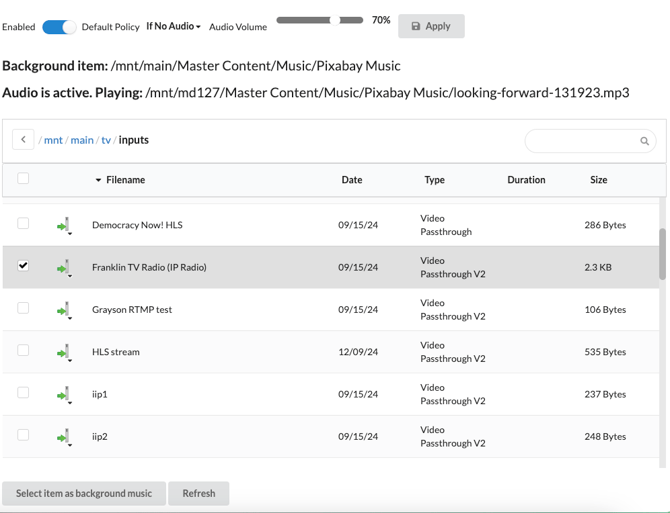The height and width of the screenshot is (513, 670).
Task: Tick the checkbox for HLS stream
Action: point(23,351)
